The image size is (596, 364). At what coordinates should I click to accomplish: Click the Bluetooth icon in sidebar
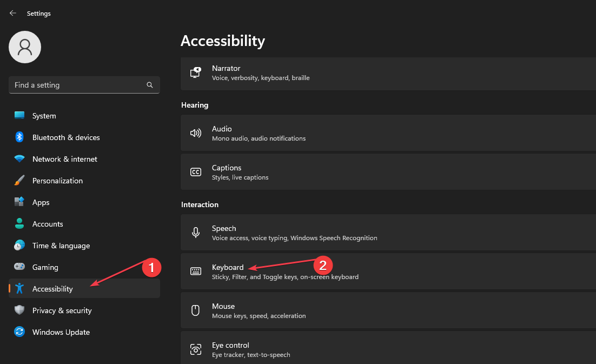(19, 137)
